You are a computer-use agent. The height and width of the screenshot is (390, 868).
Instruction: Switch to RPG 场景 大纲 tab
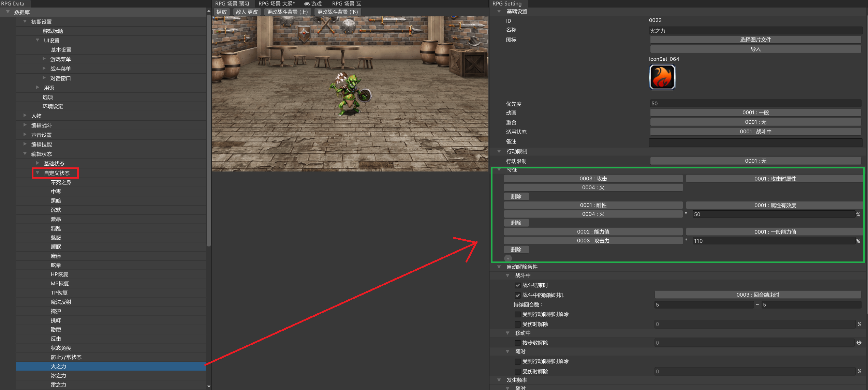pyautogui.click(x=276, y=4)
